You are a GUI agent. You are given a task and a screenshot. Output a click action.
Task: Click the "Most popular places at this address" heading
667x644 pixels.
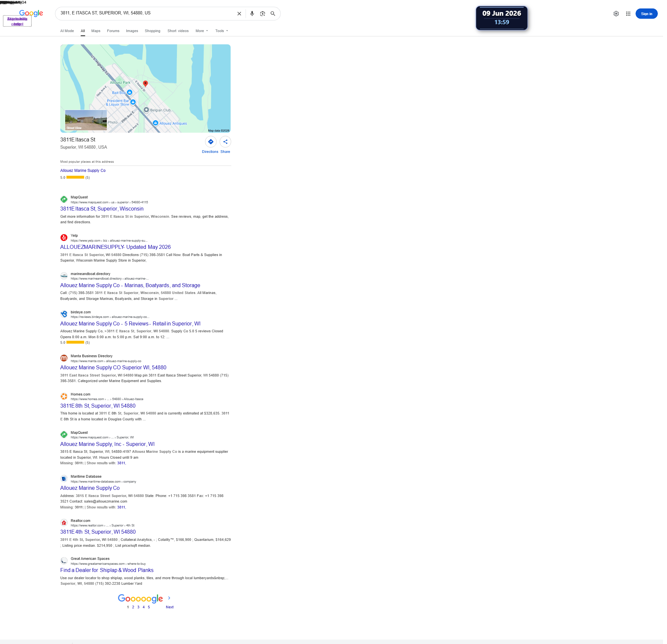(87, 162)
